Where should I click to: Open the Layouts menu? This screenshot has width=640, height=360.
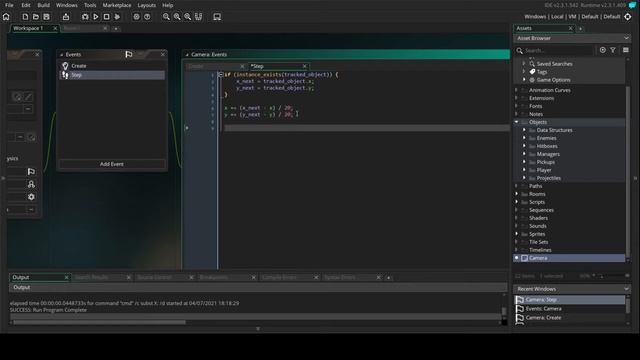147,5
